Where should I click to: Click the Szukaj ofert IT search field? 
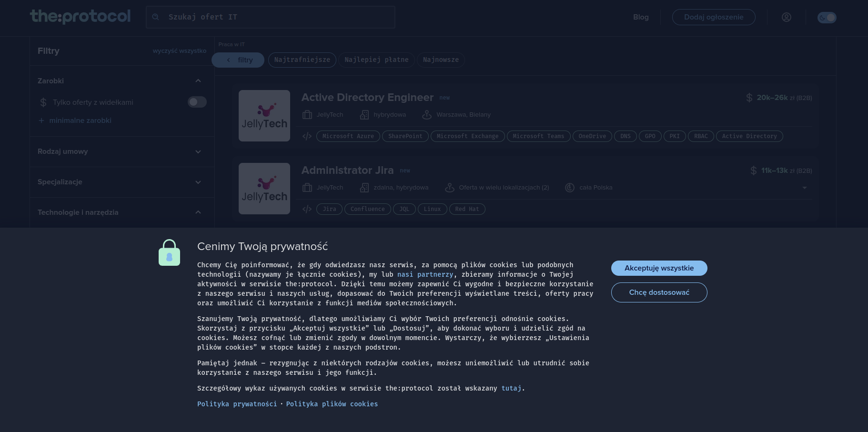click(270, 17)
